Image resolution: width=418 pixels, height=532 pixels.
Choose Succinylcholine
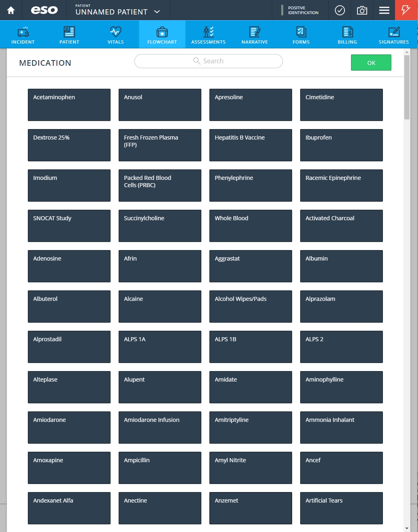pyautogui.click(x=160, y=226)
